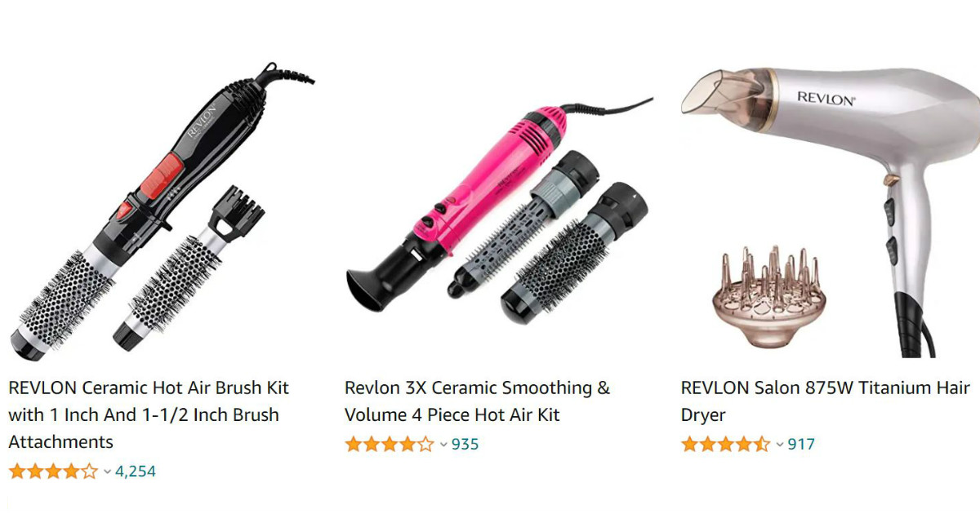This screenshot has height=514, width=980.
Task: Expand rating chevron beside 917 reviews
Action: [780, 445]
